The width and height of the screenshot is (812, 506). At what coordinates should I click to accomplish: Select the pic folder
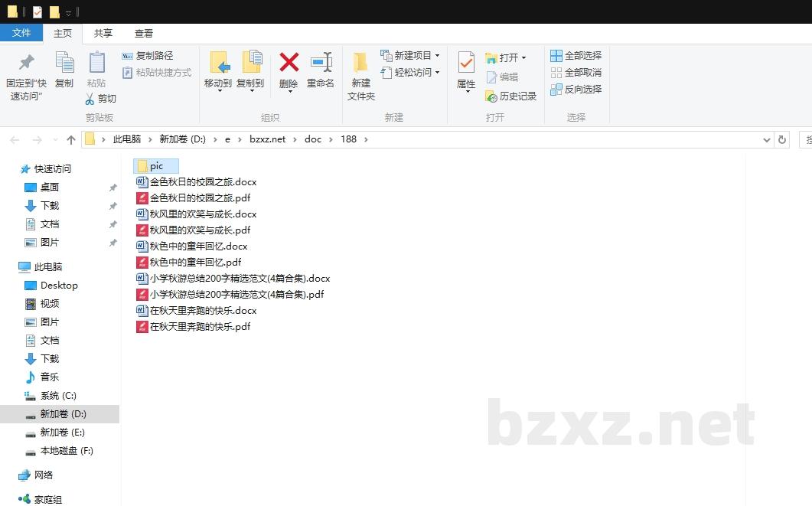(155, 166)
